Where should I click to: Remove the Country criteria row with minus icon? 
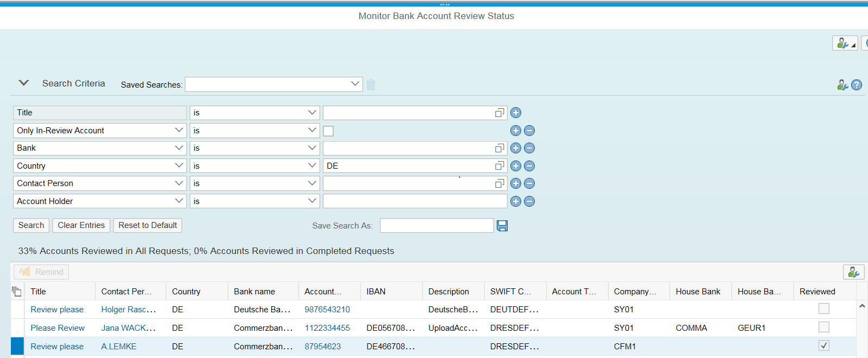coord(529,166)
